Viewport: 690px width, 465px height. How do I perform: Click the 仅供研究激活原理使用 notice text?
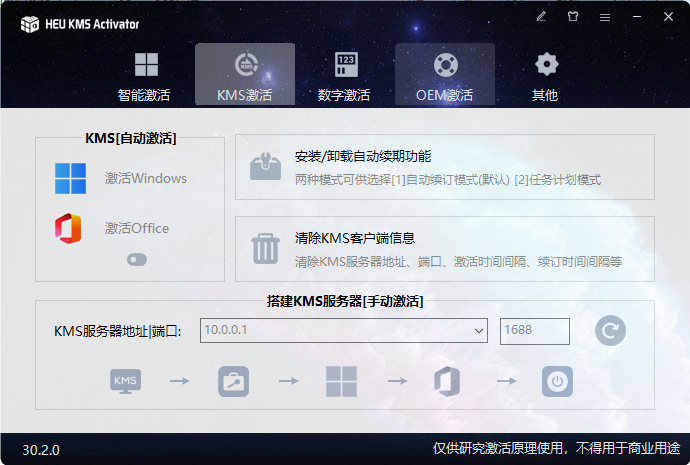[x=556, y=448]
